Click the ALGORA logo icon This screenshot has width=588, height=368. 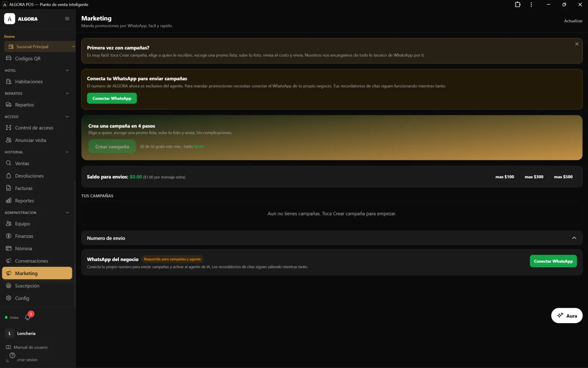[x=10, y=19]
